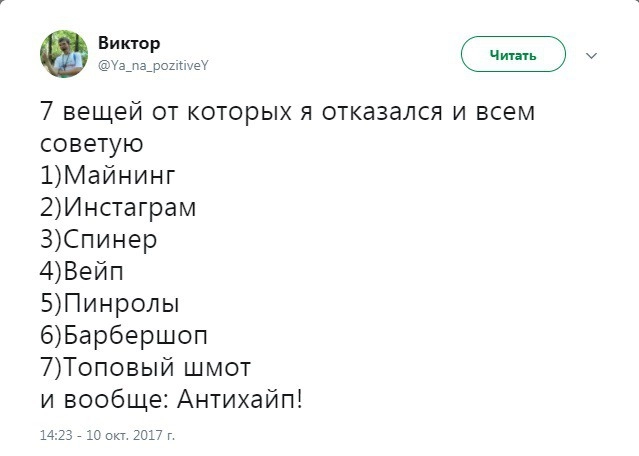Click the list item 2)Инстаграм

click(x=118, y=208)
